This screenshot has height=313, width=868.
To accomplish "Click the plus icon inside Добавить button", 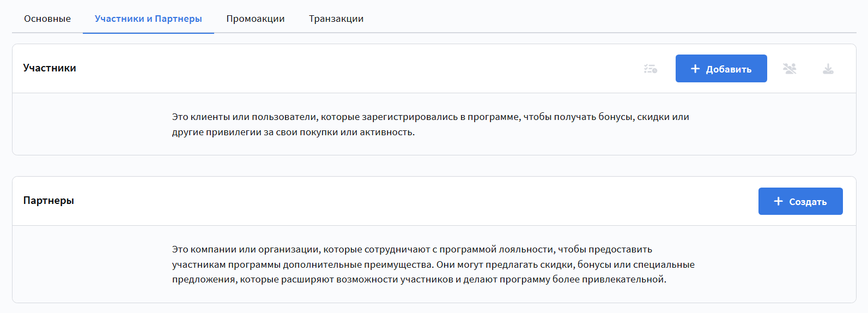I will pos(695,69).
